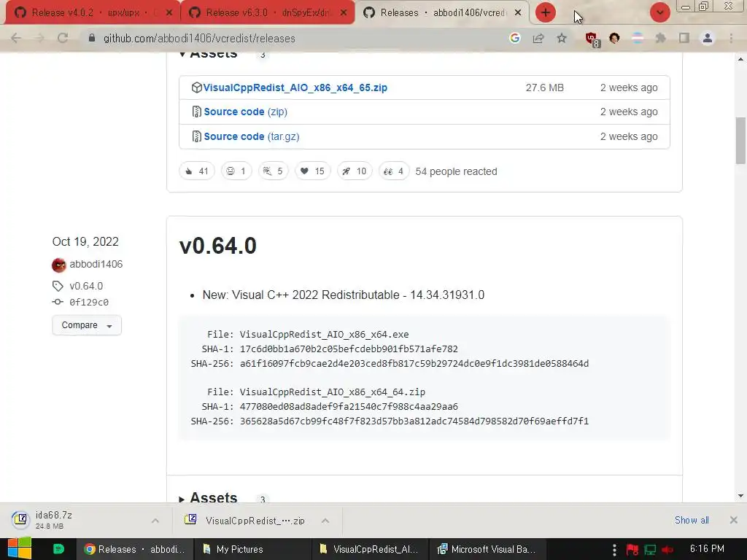Switch to Chrome Releases taskbar button
The height and width of the screenshot is (560, 747).
pyautogui.click(x=135, y=549)
